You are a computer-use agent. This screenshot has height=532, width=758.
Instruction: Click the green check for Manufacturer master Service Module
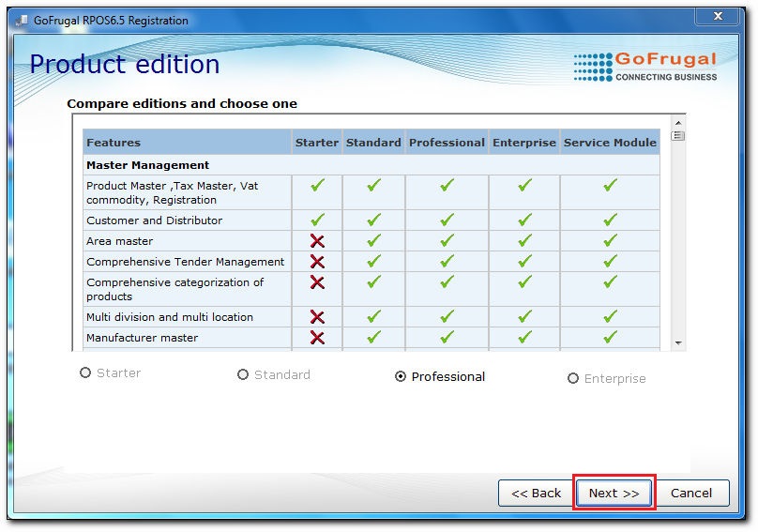[611, 337]
